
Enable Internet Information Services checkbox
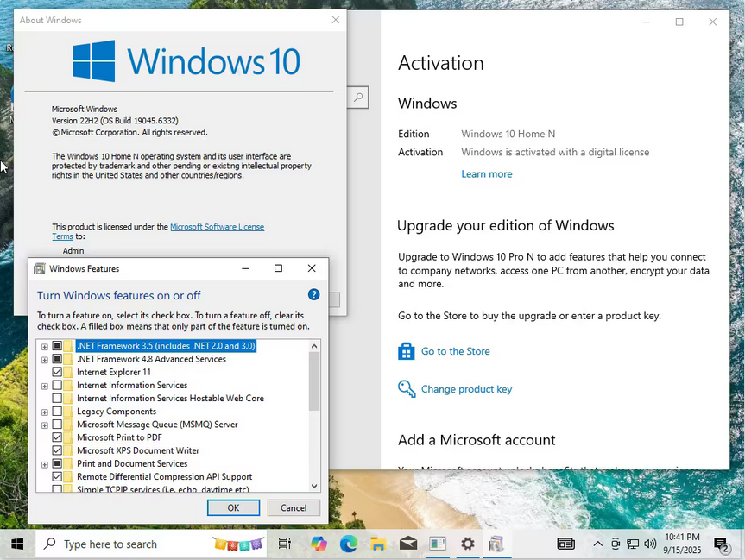(x=57, y=385)
